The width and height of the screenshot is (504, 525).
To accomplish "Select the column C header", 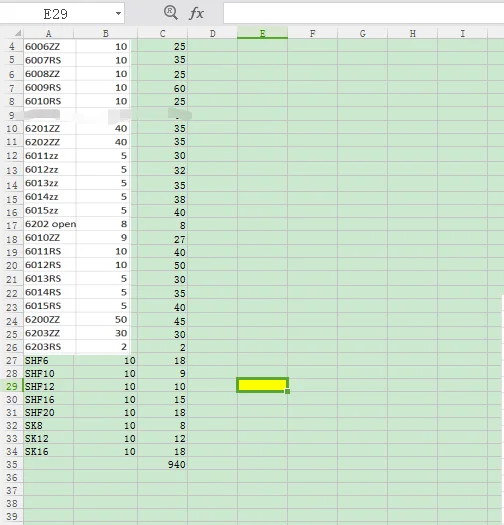I will pos(162,33).
